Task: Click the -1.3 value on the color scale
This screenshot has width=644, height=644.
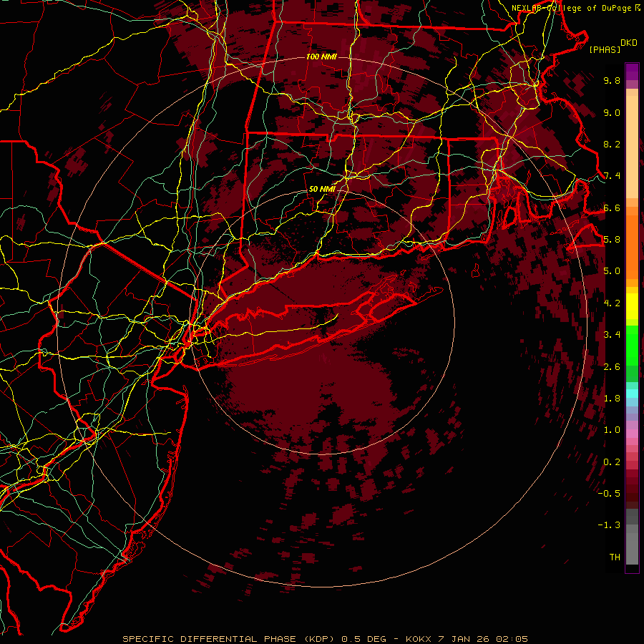Action: pyautogui.click(x=609, y=525)
